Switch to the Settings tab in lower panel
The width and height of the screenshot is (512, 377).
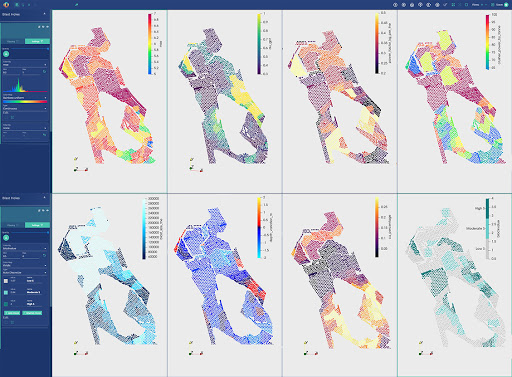[x=37, y=225]
